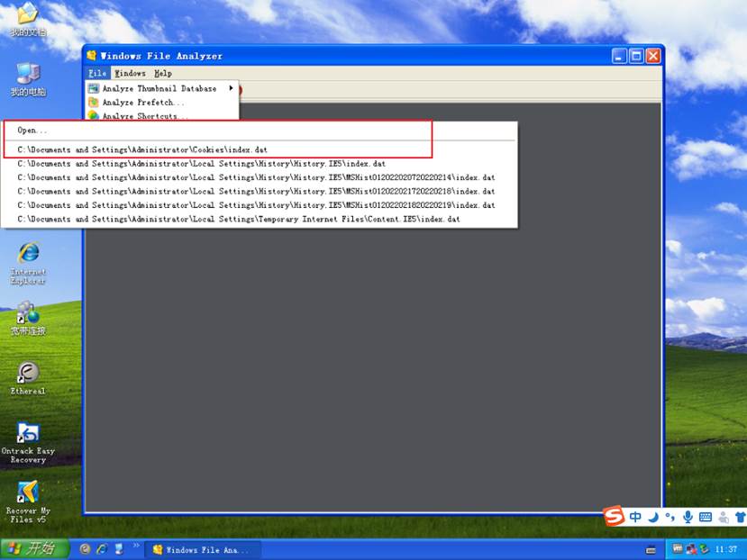Open the Windows menu

130,73
